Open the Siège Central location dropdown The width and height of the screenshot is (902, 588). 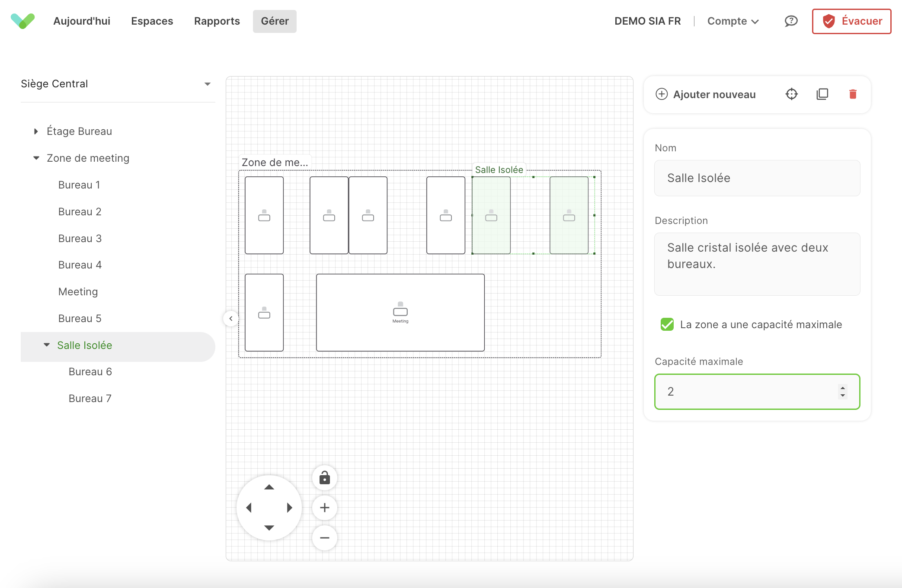pyautogui.click(x=118, y=84)
